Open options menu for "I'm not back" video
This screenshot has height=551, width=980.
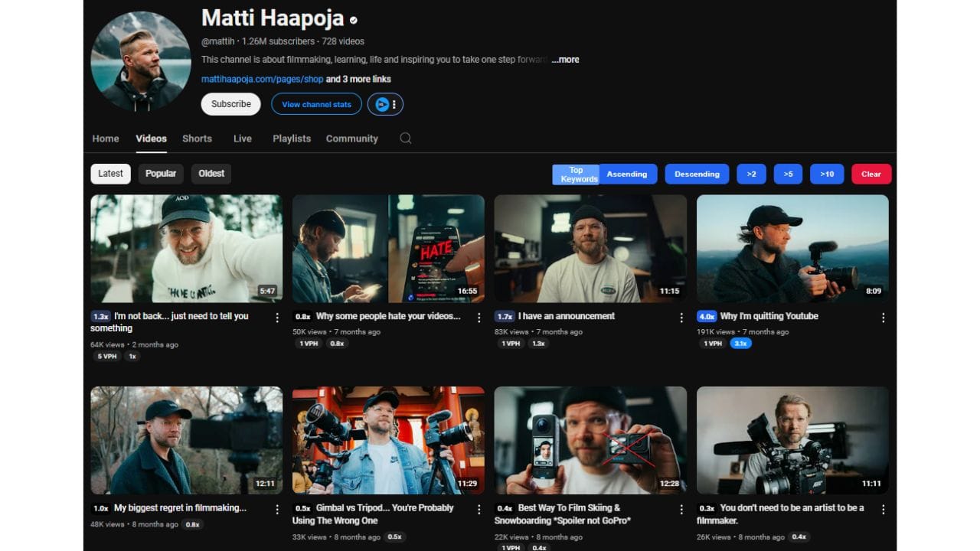(277, 318)
